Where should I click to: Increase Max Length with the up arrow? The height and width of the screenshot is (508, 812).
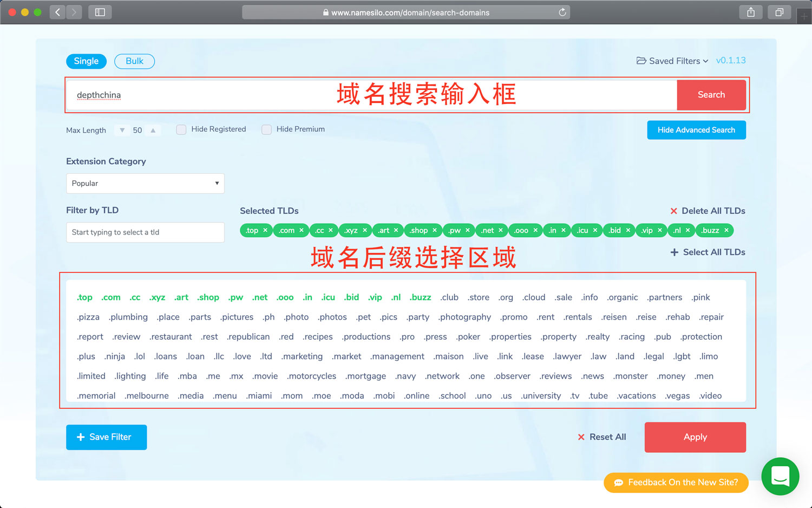pos(153,130)
